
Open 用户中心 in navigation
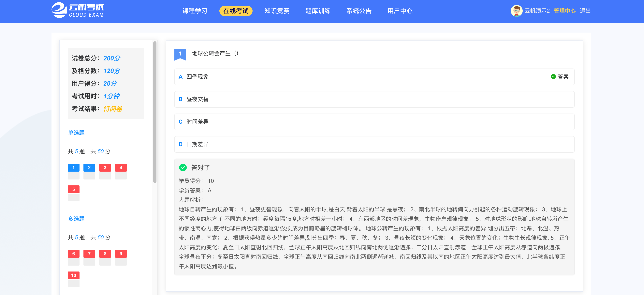tap(400, 11)
